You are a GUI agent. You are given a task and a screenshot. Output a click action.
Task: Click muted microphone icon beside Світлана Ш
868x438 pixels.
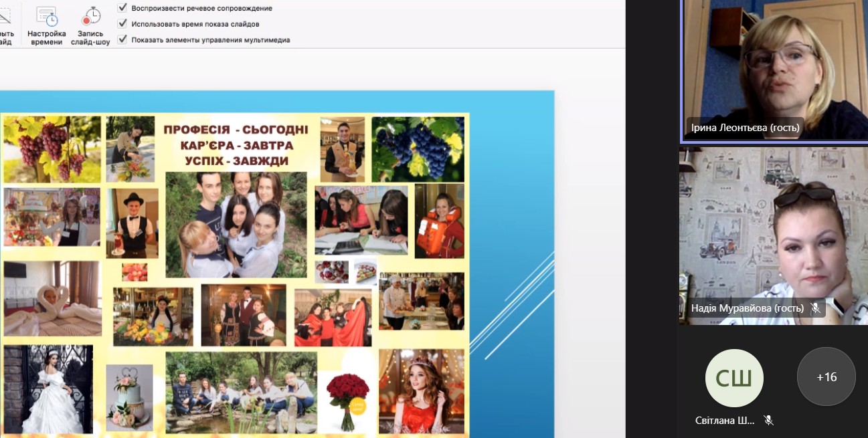point(769,421)
